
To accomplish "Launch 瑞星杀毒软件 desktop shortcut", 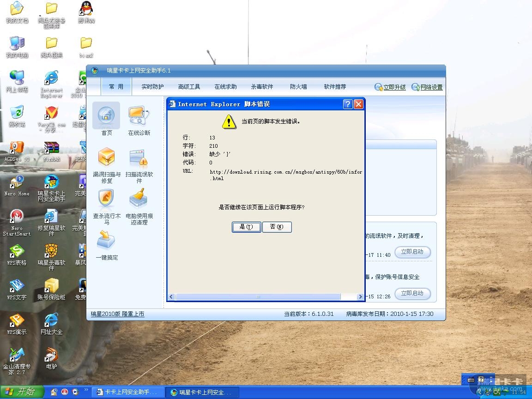I will [x=52, y=258].
